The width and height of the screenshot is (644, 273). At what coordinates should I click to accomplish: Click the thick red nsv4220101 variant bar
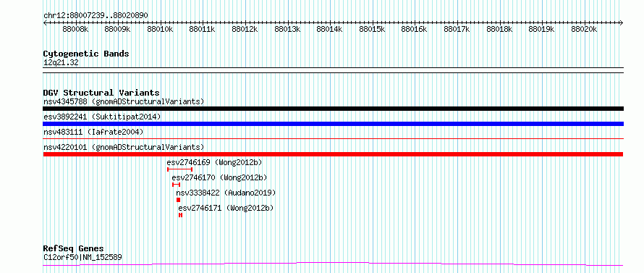click(333, 154)
